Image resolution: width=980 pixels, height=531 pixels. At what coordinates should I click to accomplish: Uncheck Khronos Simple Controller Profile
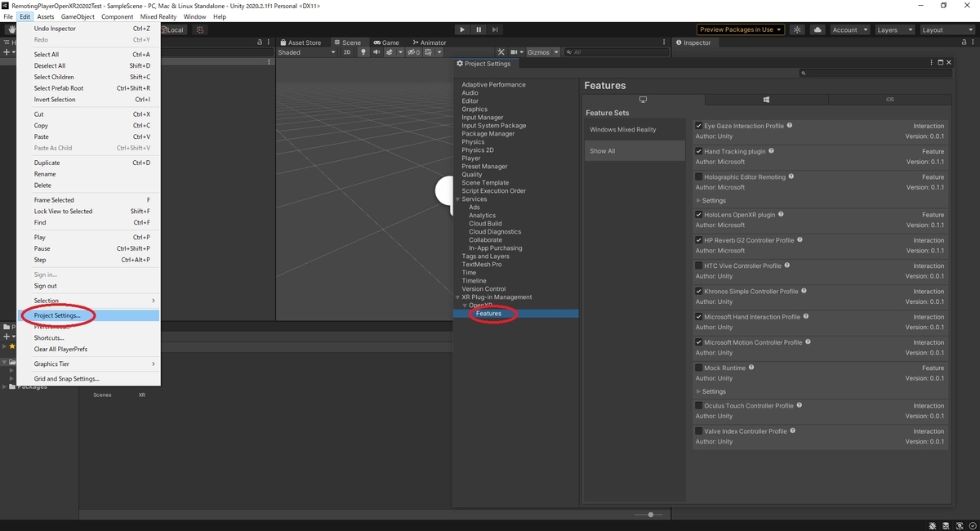tap(698, 291)
